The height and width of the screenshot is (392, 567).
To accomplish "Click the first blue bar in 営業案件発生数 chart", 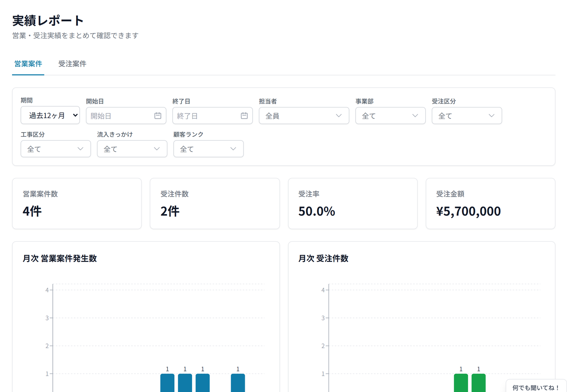I will 167,383.
